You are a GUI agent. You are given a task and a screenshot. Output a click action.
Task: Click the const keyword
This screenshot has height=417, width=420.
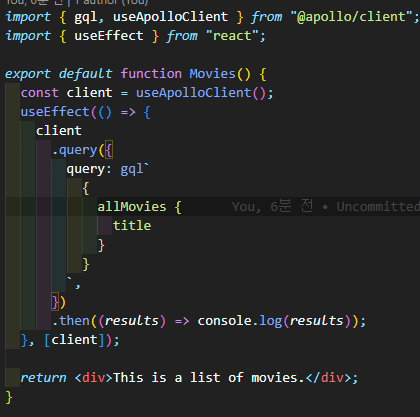(x=40, y=93)
